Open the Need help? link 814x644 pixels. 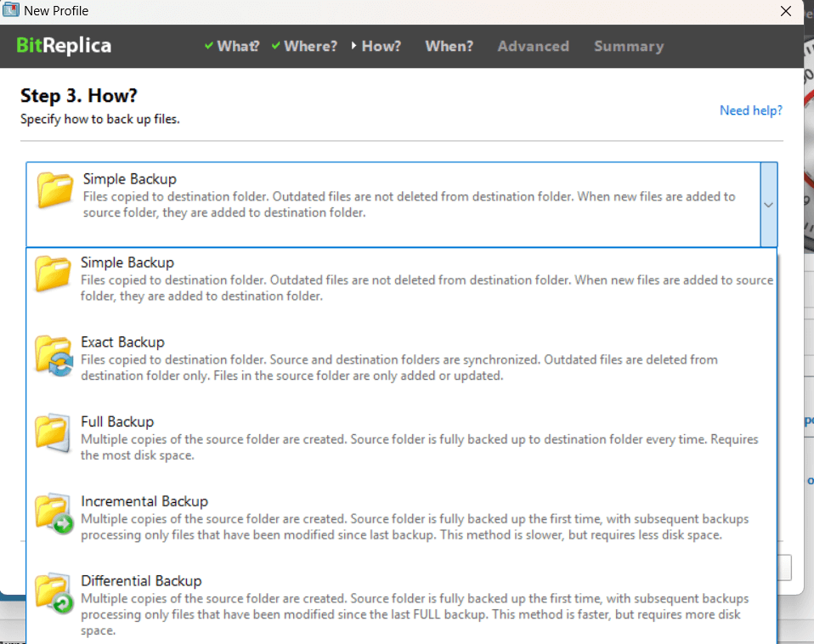[750, 110]
